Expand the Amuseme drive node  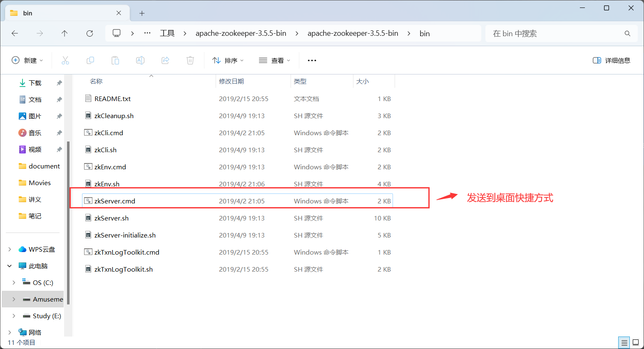(14, 299)
